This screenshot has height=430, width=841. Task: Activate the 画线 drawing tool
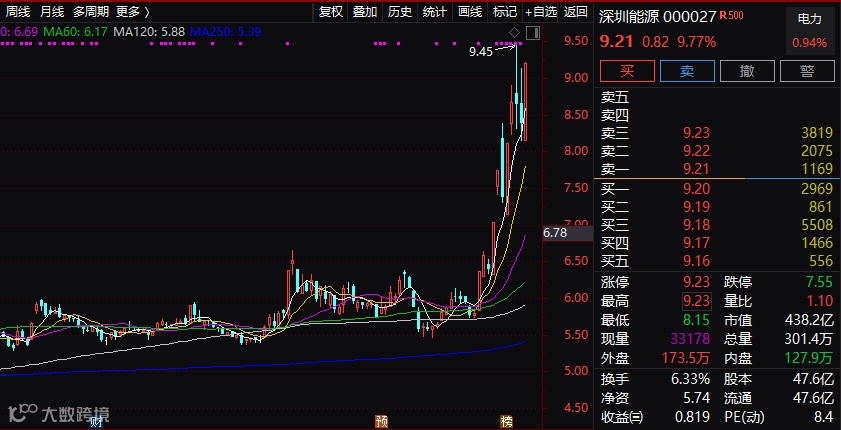(x=470, y=11)
